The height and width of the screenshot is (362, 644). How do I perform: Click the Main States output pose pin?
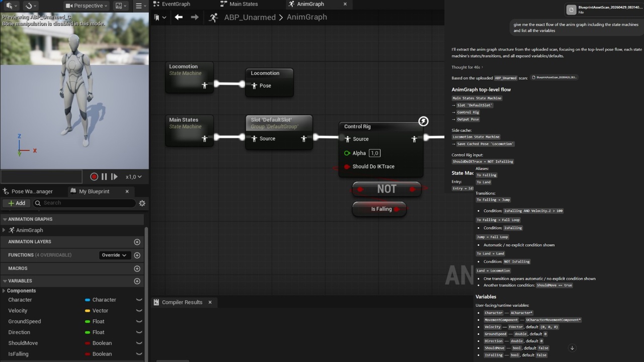tap(205, 139)
